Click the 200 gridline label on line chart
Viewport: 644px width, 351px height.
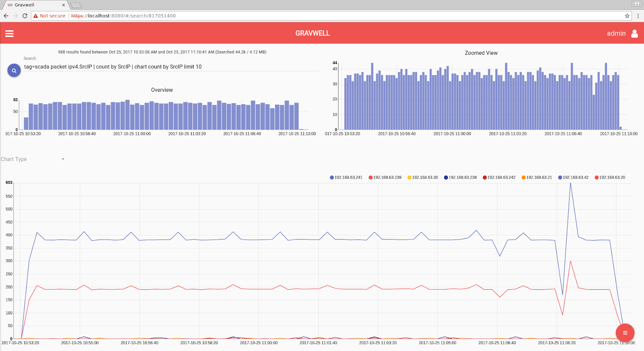[9, 287]
